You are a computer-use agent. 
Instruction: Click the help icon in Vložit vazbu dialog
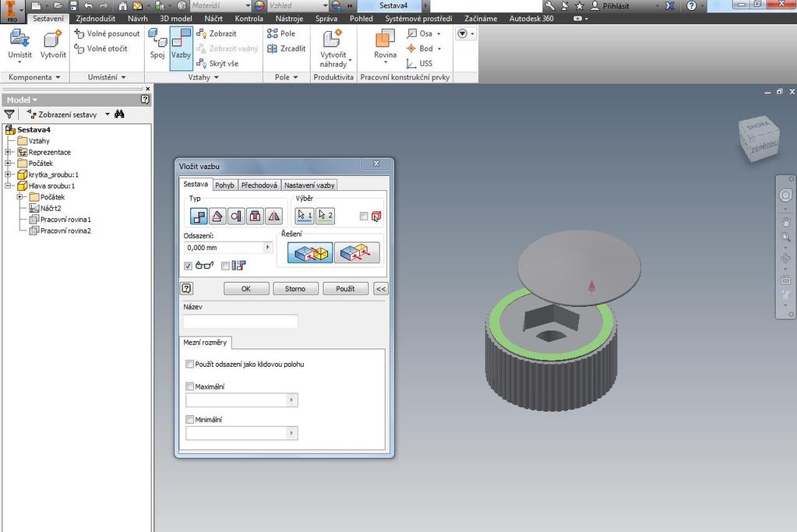tap(186, 289)
